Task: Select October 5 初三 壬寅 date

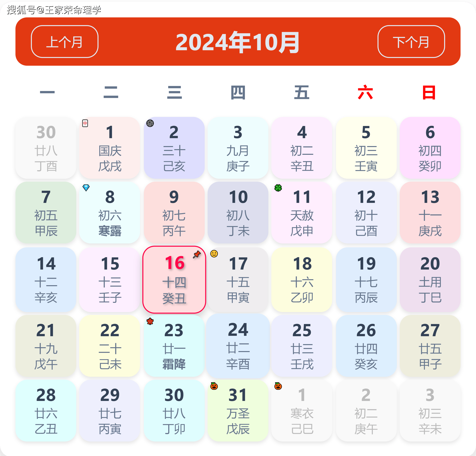Action: 366,148
